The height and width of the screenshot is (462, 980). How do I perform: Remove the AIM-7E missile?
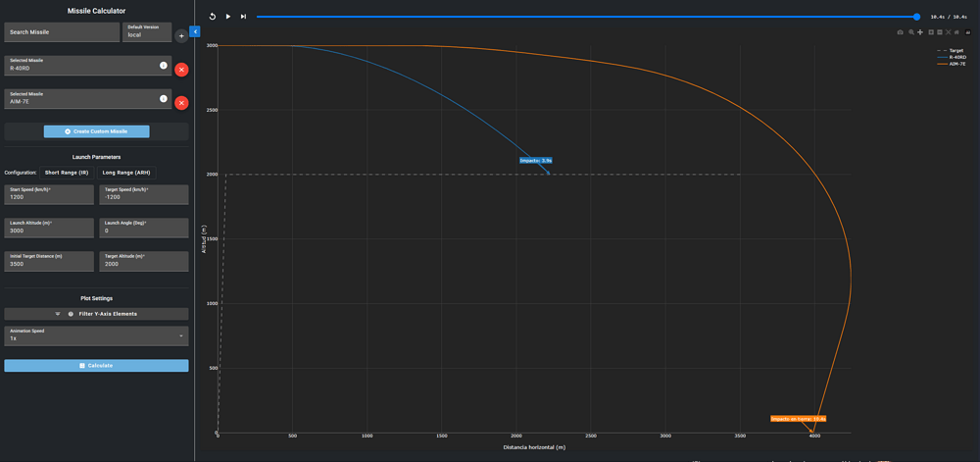click(x=181, y=103)
